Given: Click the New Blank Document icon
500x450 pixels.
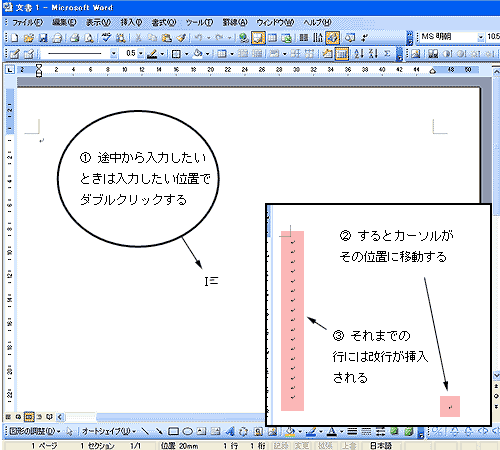Looking at the screenshot, I should pos(15,38).
